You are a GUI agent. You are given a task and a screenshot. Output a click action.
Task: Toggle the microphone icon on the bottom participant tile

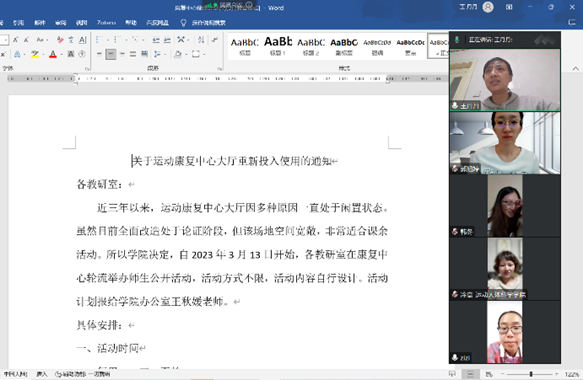[455, 357]
